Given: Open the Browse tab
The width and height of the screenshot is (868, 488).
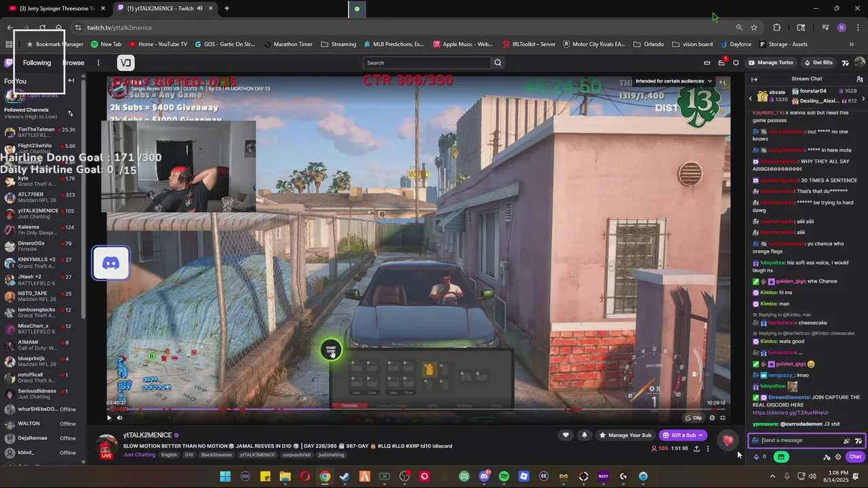Looking at the screenshot, I should pos(73,63).
